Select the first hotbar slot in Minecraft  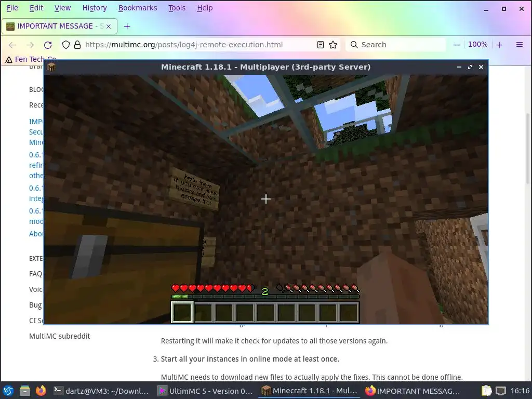point(182,312)
